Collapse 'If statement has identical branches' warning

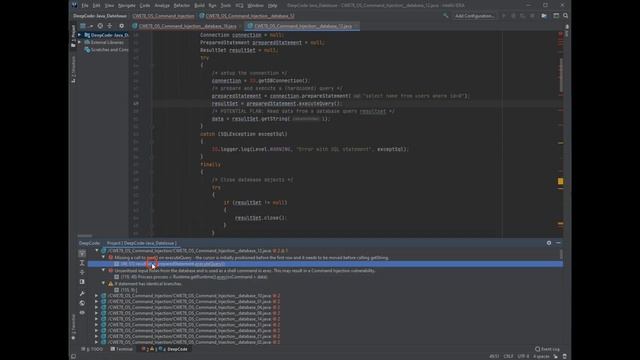103,283
